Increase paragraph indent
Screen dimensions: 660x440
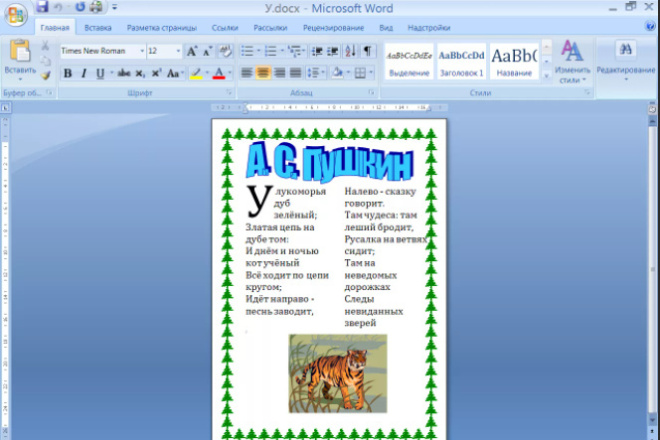point(333,51)
